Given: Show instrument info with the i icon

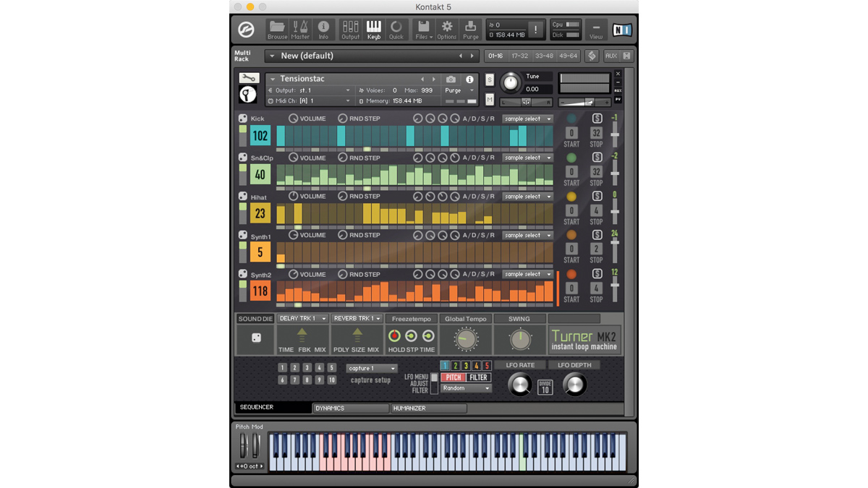Looking at the screenshot, I should pos(469,80).
